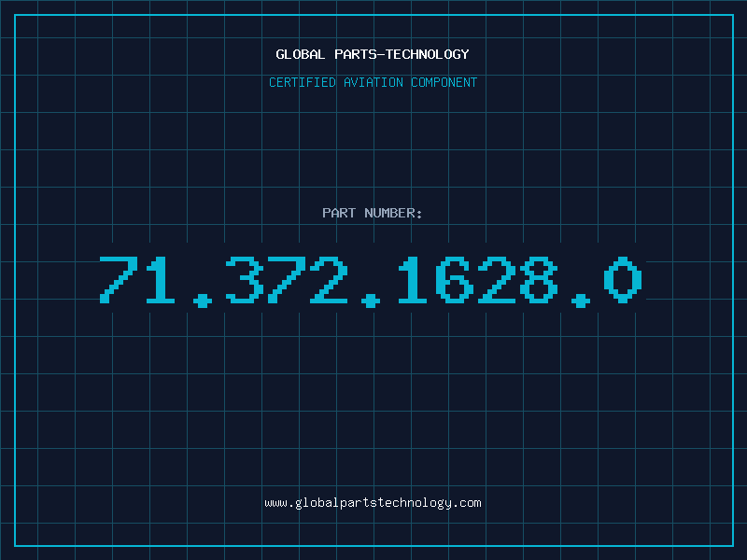Image resolution: width=747 pixels, height=560 pixels.
Task: Click the GLOBAL PARTS-TECHNOLOGY heading
Action: 373,54
